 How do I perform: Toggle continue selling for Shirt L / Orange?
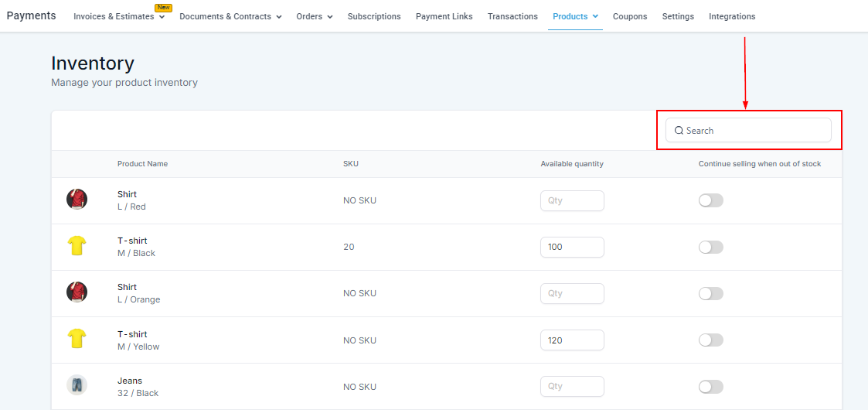pos(711,294)
